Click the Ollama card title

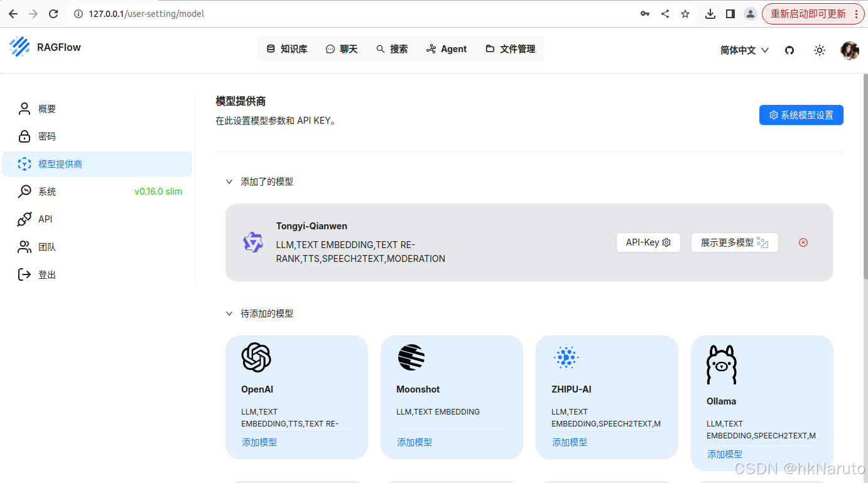(x=721, y=401)
